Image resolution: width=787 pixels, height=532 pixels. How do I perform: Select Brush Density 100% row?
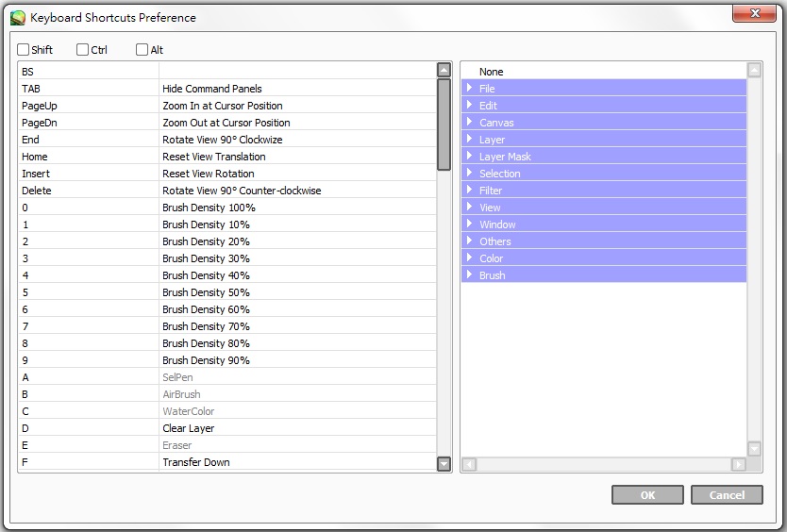227,208
